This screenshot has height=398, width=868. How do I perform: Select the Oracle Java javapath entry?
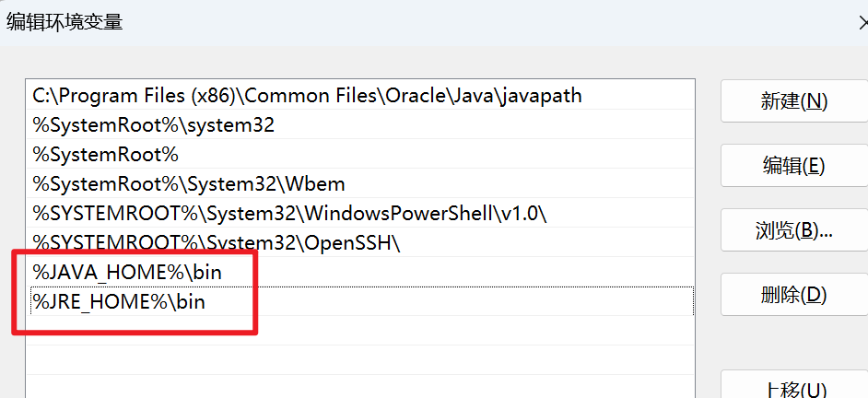(x=359, y=95)
